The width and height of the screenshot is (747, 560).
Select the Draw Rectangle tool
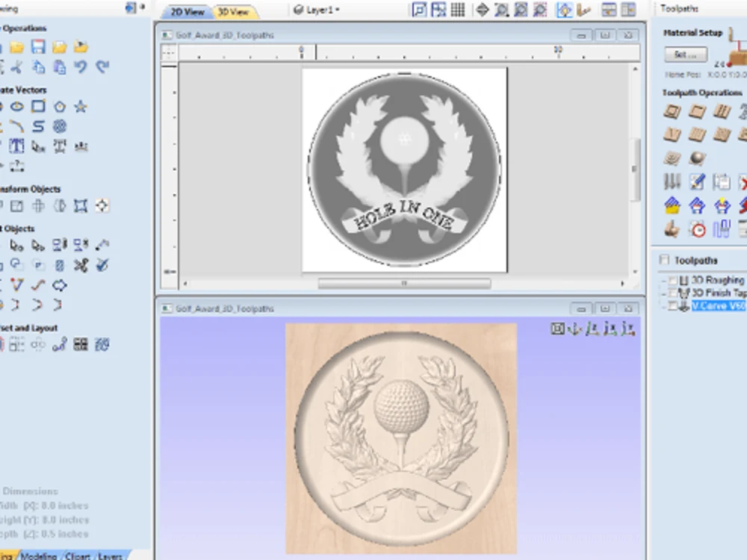[39, 106]
